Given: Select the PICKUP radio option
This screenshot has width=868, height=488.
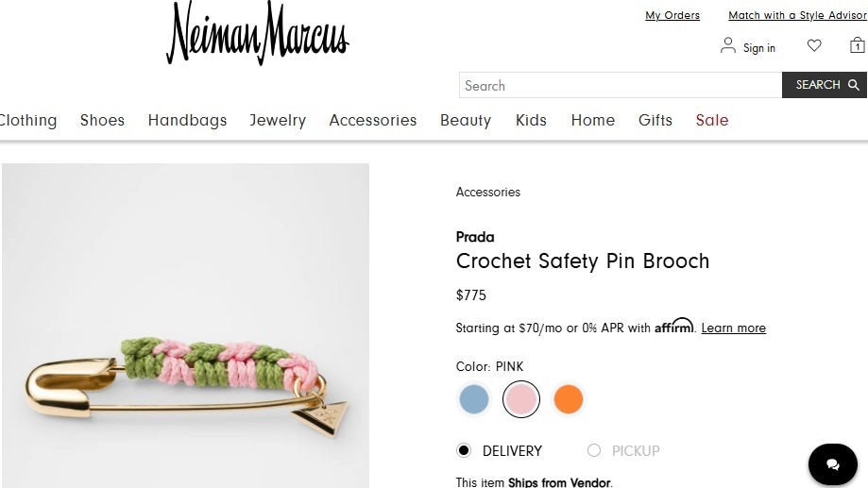Looking at the screenshot, I should point(594,450).
